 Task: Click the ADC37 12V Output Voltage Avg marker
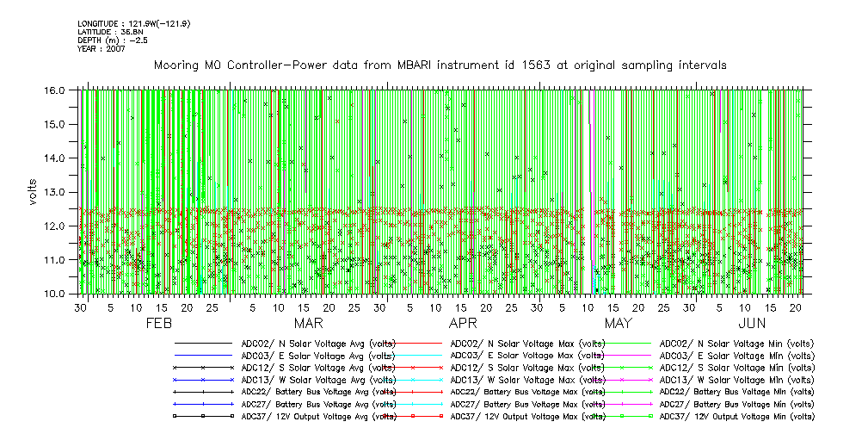203,416
